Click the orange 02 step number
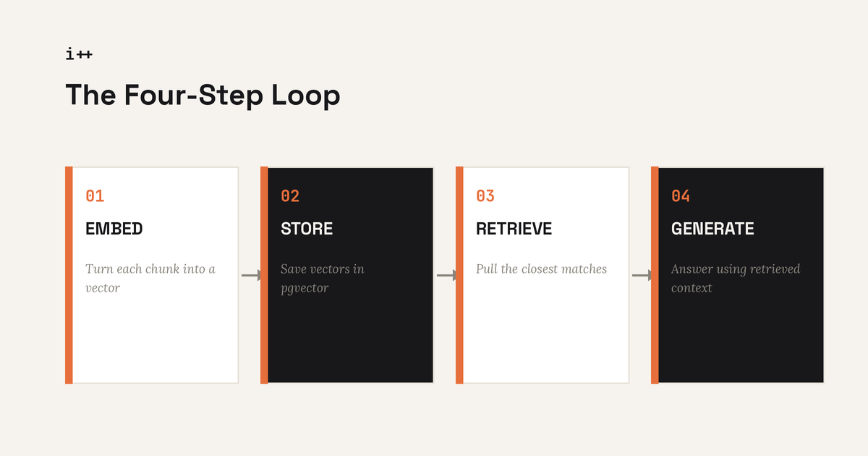868x456 pixels. (x=290, y=195)
